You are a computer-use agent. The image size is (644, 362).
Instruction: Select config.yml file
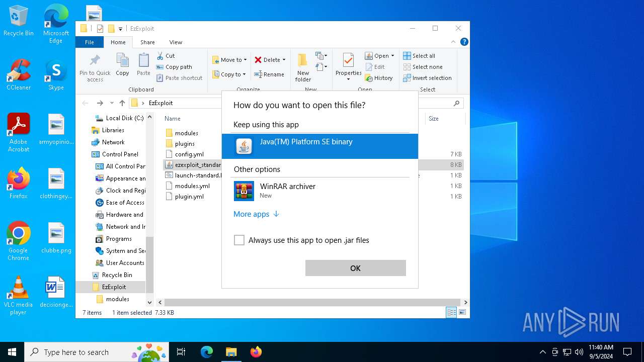189,154
